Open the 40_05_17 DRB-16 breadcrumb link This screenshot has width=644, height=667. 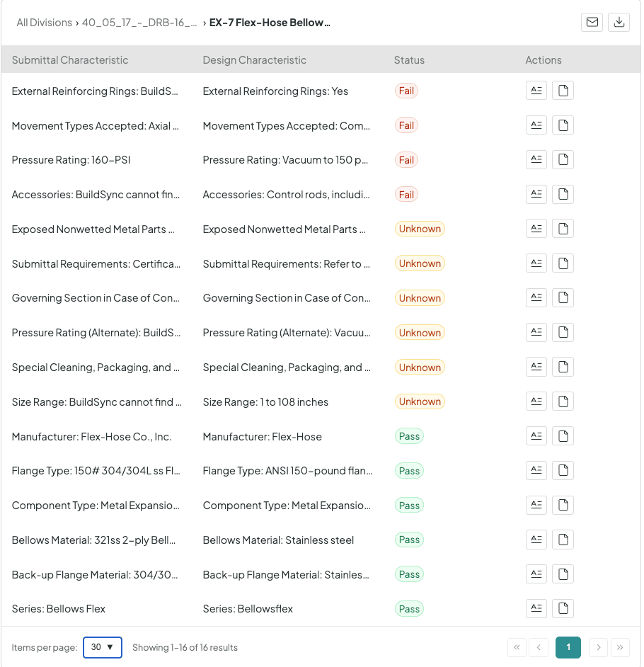[139, 23]
